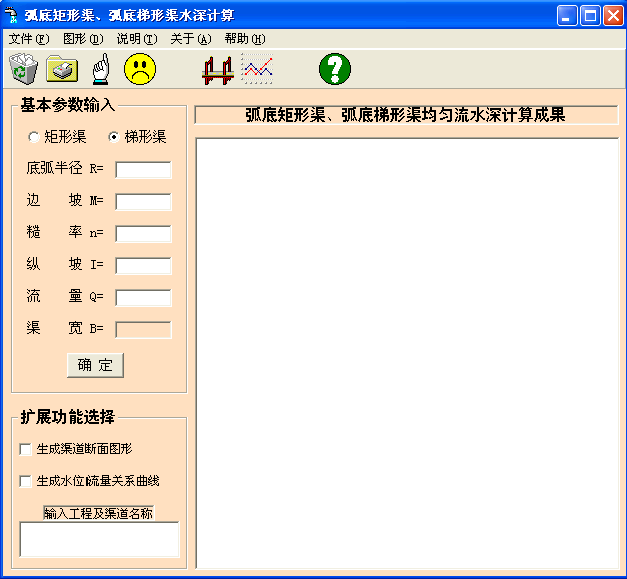This screenshot has height=579, width=627.
Task: Click the 确定 button
Action: click(95, 365)
